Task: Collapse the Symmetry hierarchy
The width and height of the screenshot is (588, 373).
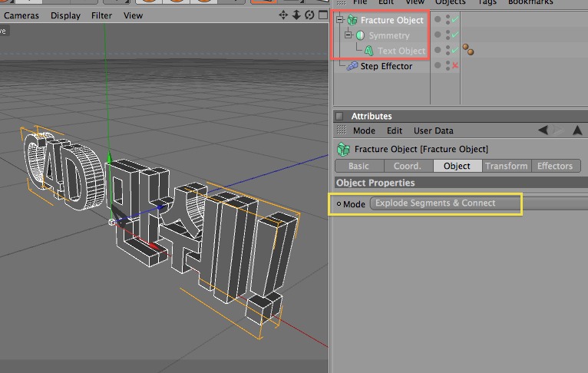Action: pos(349,35)
